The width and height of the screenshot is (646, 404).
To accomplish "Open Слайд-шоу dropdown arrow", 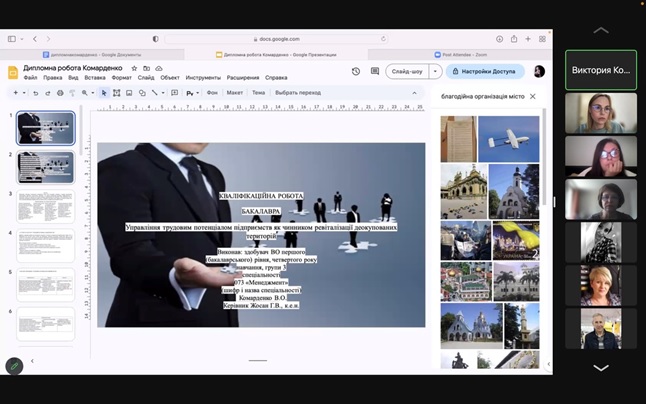I will (435, 71).
